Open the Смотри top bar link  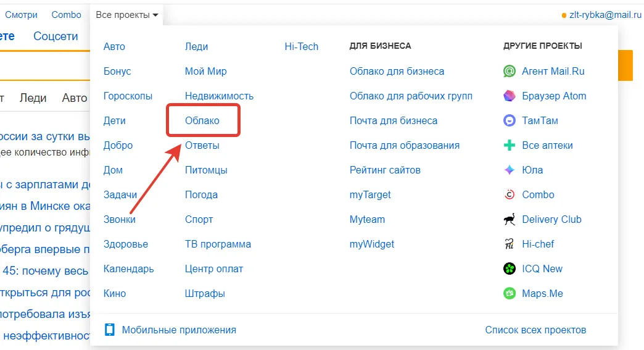click(21, 15)
